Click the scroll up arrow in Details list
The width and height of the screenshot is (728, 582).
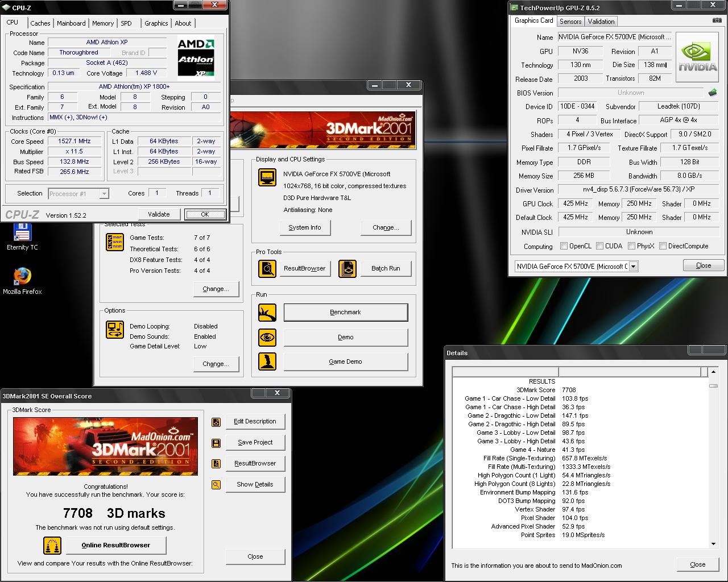click(x=713, y=372)
